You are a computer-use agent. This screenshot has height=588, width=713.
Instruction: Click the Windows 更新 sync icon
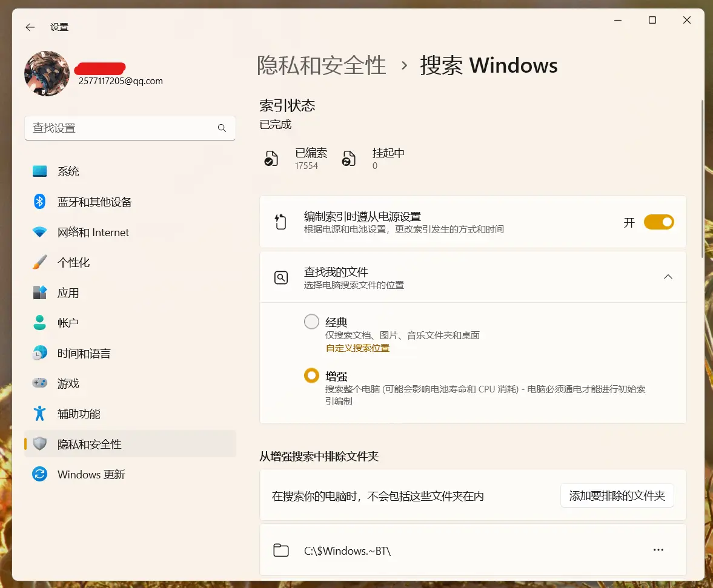pyautogui.click(x=39, y=474)
